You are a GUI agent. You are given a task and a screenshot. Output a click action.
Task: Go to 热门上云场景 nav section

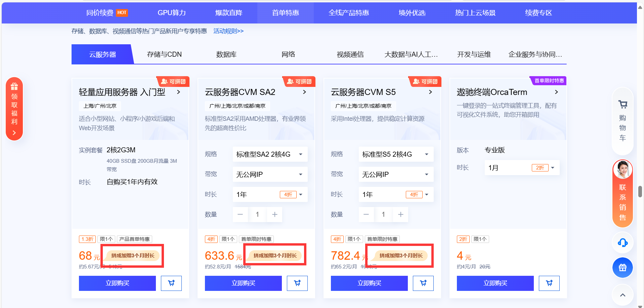[475, 13]
